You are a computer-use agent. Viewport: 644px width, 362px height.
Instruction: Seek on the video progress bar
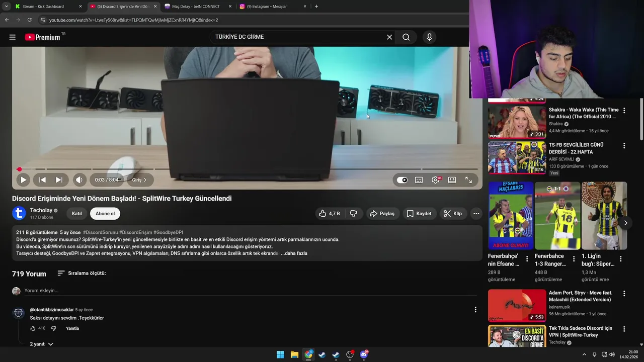tap(247, 169)
